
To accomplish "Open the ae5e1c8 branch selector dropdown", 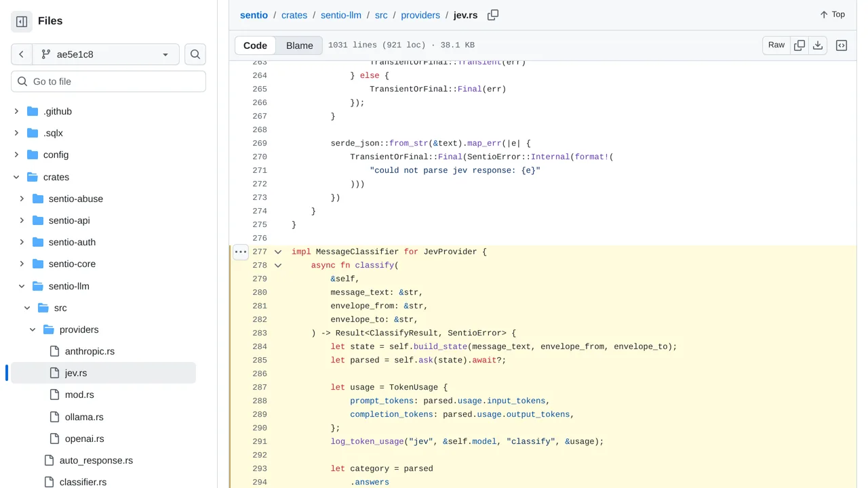I will [x=105, y=54].
